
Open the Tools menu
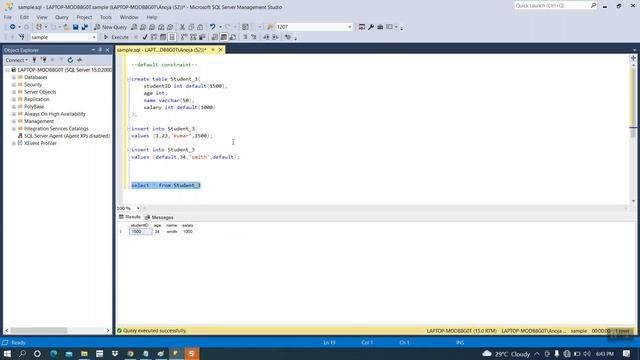[x=106, y=17]
